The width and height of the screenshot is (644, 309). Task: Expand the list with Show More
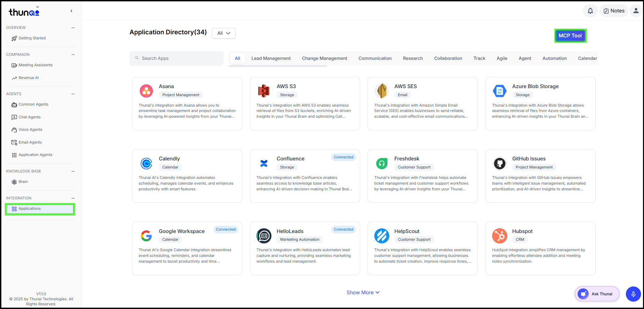(x=363, y=293)
